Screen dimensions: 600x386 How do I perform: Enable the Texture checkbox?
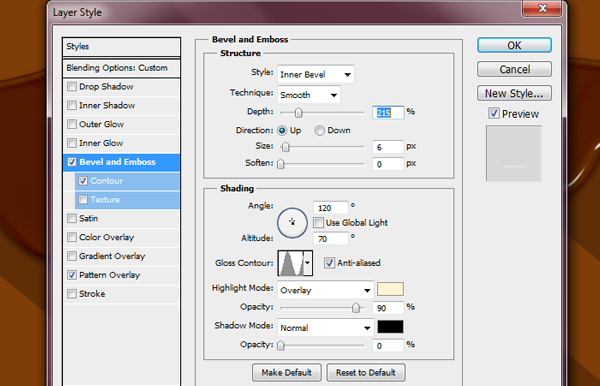click(83, 200)
